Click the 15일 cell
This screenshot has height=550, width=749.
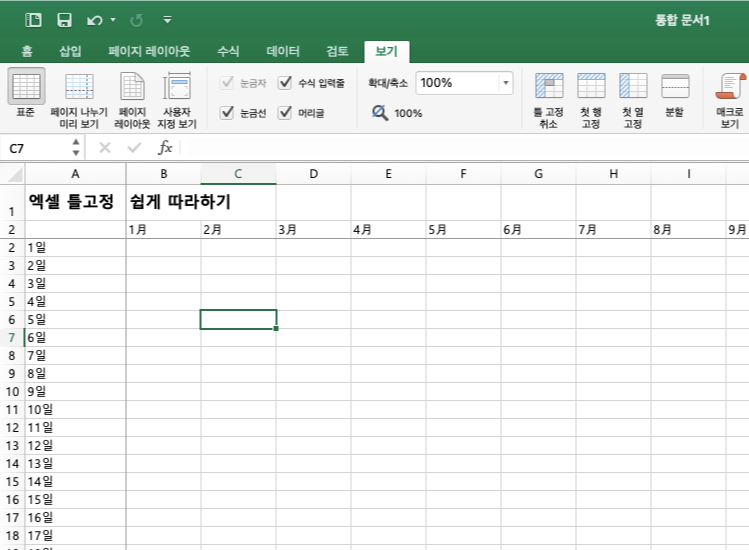(75, 500)
